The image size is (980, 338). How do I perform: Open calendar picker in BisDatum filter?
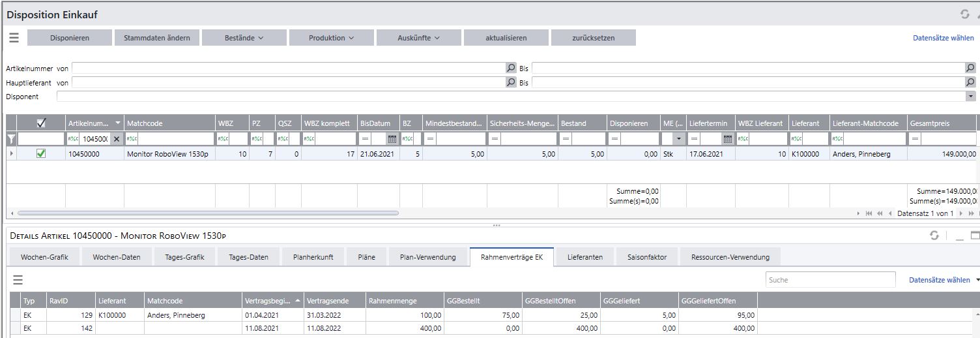392,139
